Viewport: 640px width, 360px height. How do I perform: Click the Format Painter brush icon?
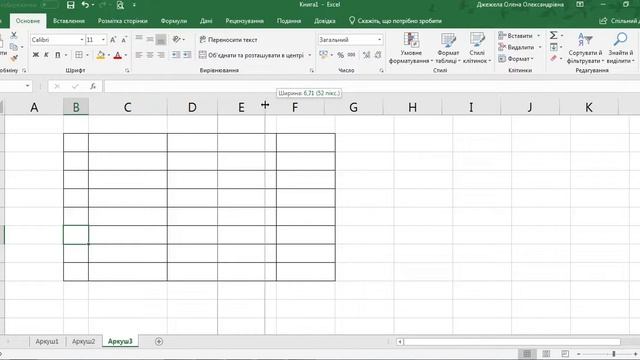14,58
